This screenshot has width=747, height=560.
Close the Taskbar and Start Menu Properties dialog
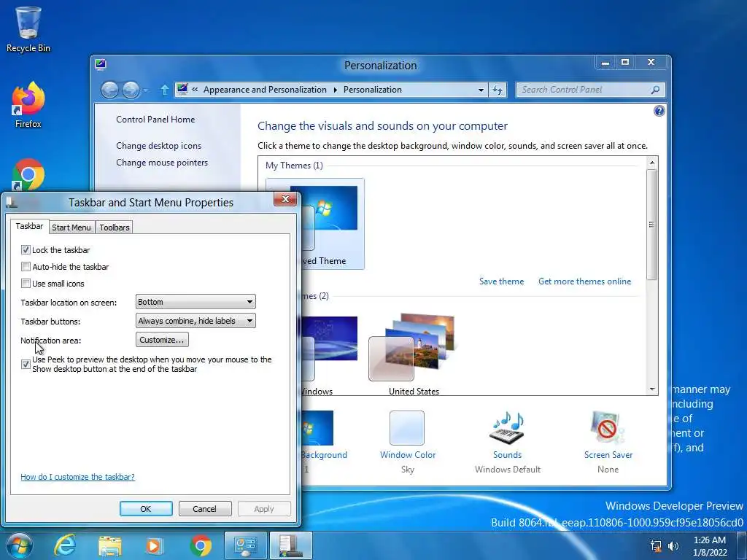pos(285,198)
